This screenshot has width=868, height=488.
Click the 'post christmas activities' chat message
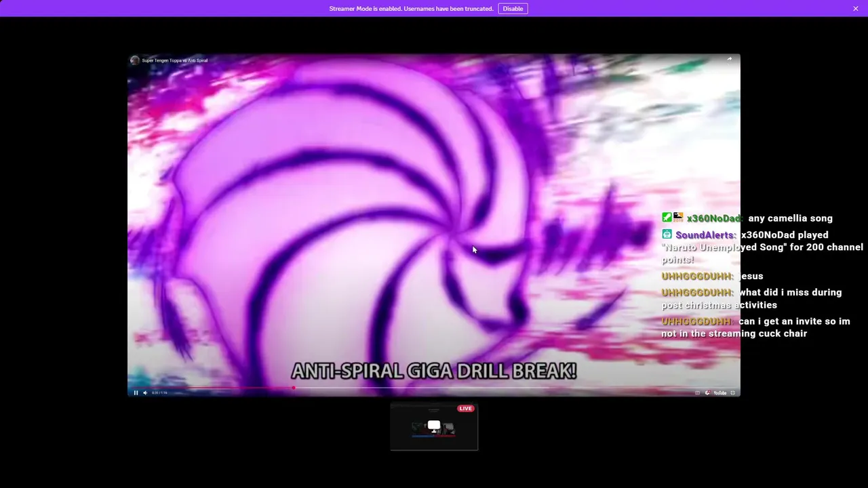point(751,299)
